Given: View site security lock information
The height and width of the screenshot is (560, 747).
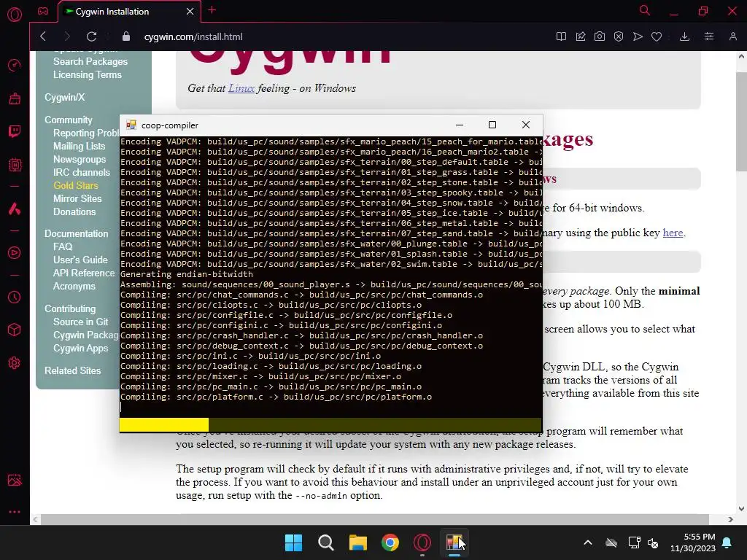Looking at the screenshot, I should tap(125, 36).
